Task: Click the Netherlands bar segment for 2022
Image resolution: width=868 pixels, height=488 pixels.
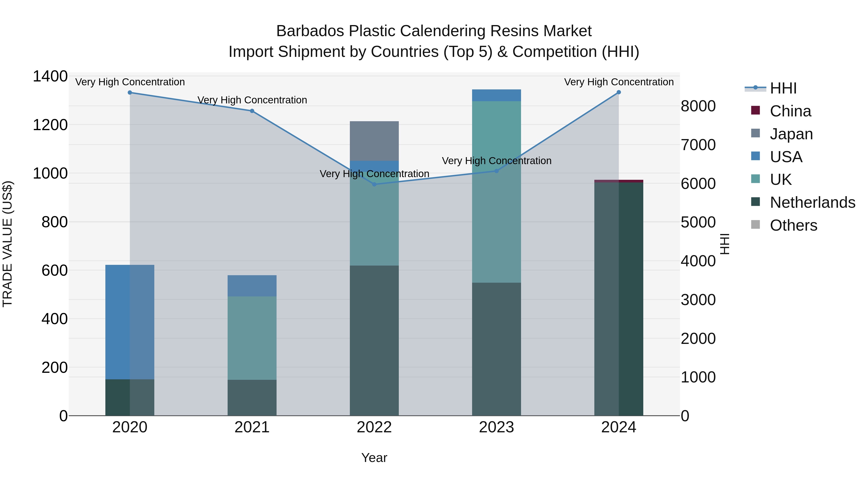Action: 374,341
